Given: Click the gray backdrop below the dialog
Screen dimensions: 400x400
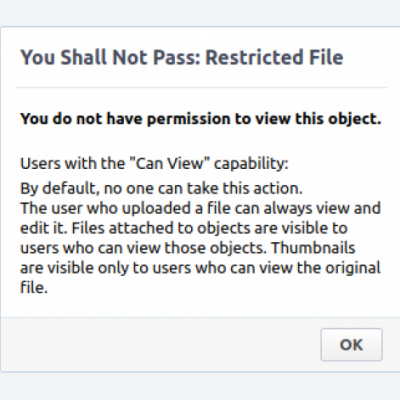Looking at the screenshot, I should 200,387.
